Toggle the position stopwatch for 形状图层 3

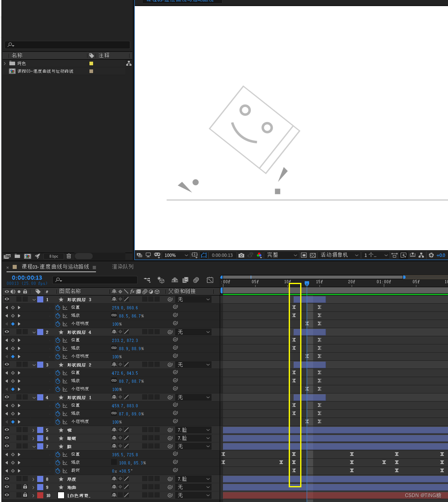pos(58,307)
